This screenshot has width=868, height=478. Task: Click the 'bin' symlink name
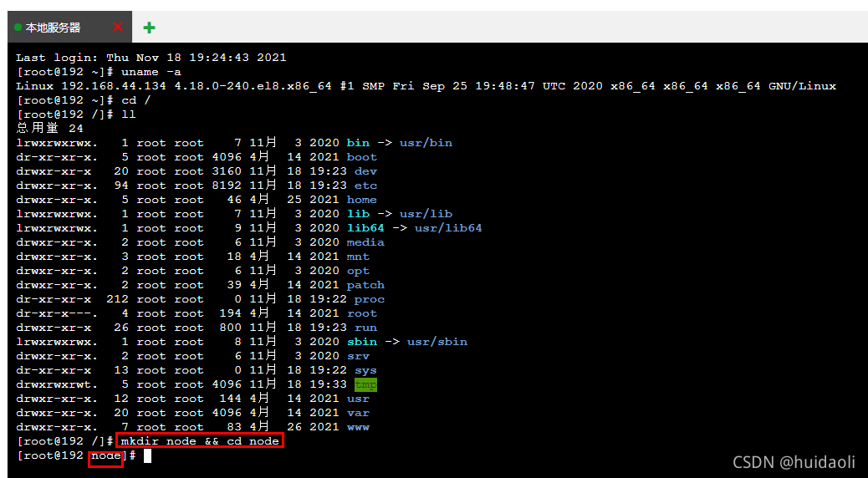(x=358, y=143)
